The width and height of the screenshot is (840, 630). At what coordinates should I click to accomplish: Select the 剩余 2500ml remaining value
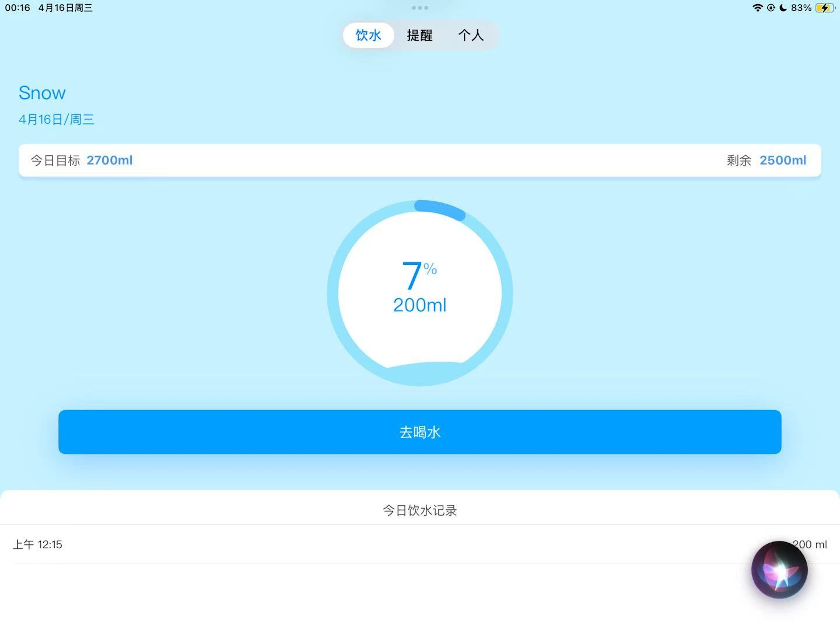[x=783, y=160]
